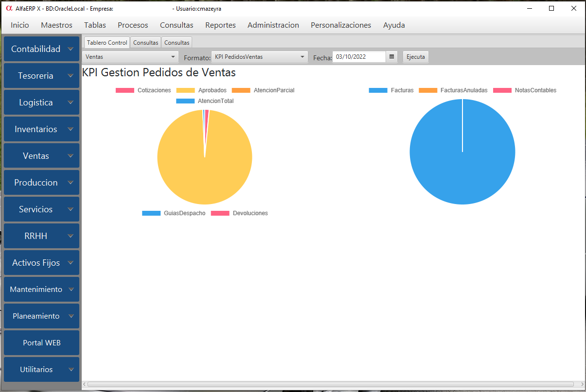Expand the Tesoreria sidebar section
586x392 pixels.
[41, 76]
